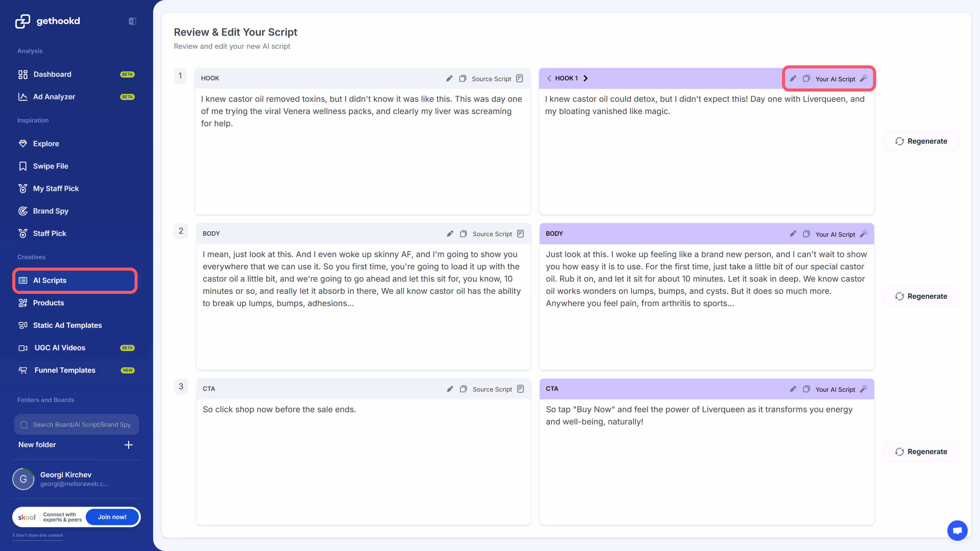Click the gethookd logo
This screenshot has width=980, height=551.
click(x=48, y=21)
